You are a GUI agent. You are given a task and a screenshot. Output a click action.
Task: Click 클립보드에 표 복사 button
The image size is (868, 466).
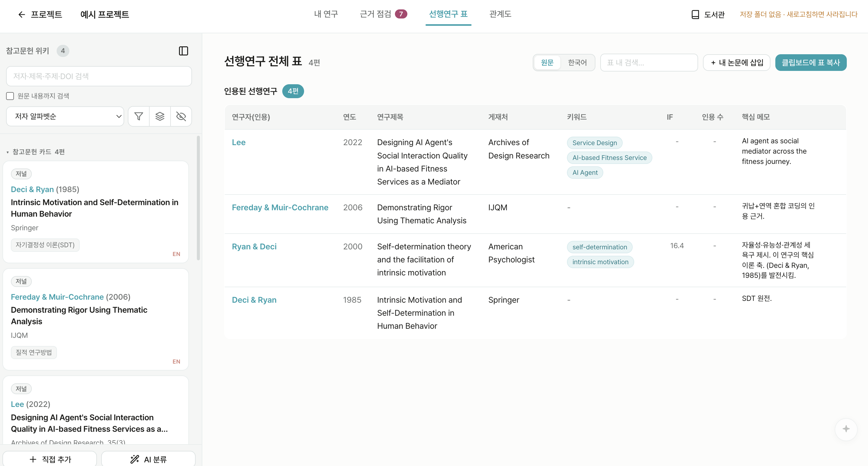pos(811,62)
